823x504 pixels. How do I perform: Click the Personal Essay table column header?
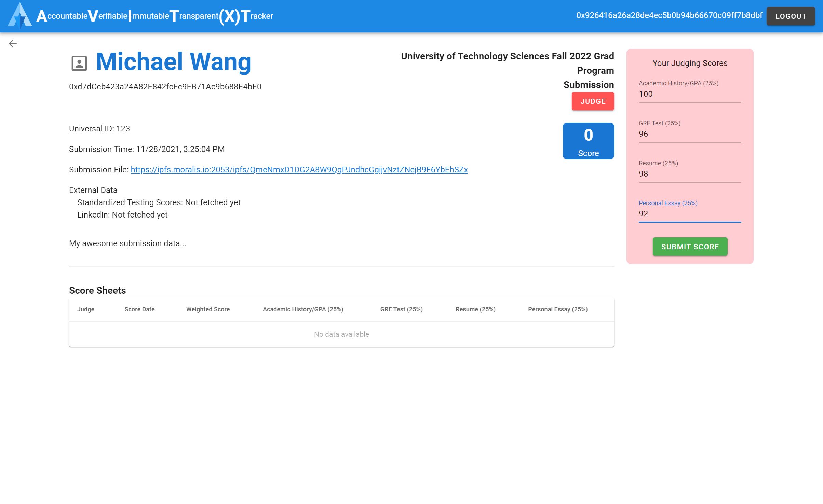pyautogui.click(x=557, y=309)
